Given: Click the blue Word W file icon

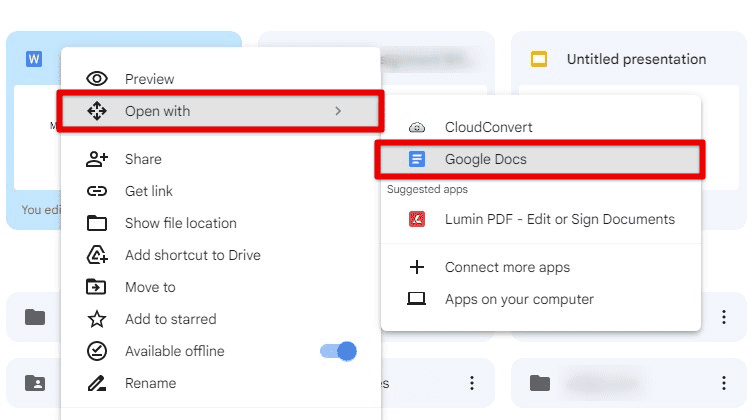Looking at the screenshot, I should pyautogui.click(x=34, y=59).
